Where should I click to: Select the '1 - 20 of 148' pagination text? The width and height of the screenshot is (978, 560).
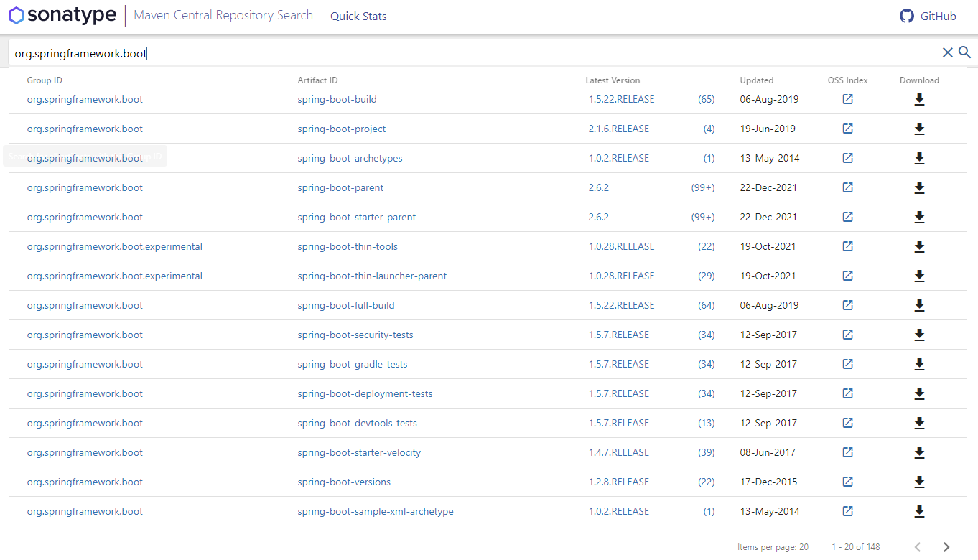click(x=856, y=547)
